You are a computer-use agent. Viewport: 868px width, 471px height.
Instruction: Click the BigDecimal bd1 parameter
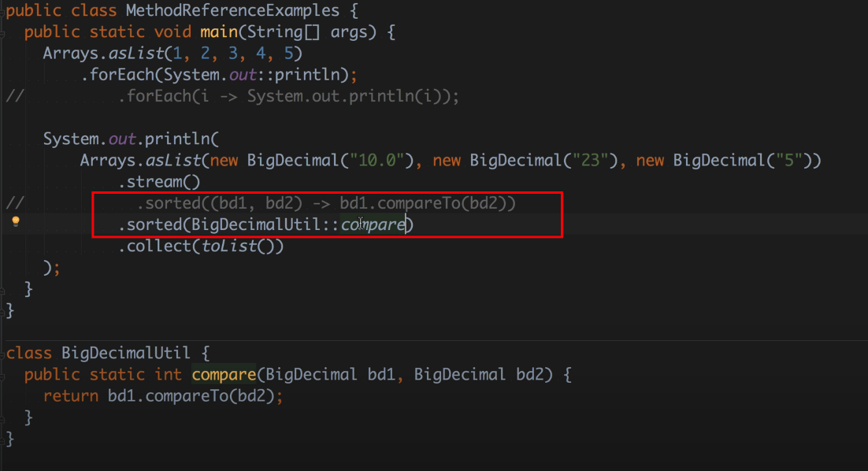click(330, 375)
